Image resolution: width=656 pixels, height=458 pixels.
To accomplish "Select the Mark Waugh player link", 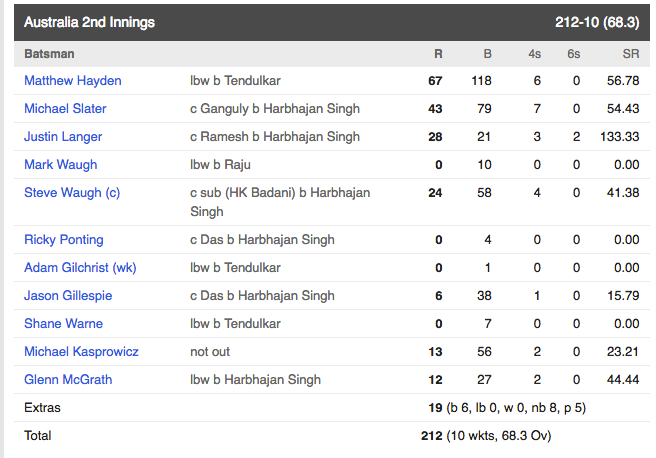I will click(x=61, y=165).
